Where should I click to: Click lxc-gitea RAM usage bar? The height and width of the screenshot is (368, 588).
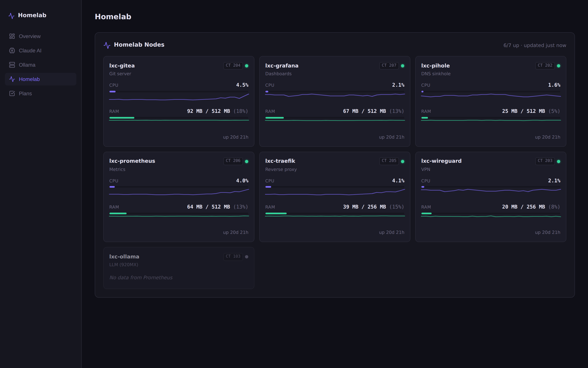click(x=179, y=118)
